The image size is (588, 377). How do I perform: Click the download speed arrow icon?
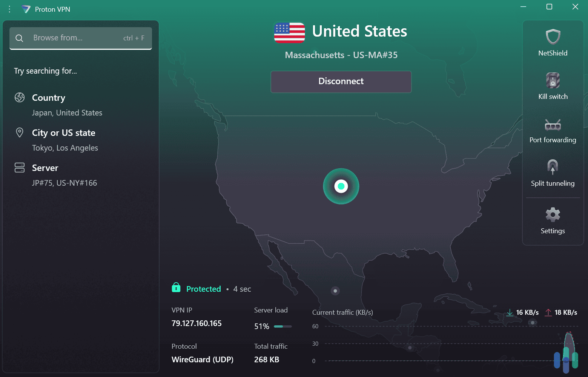(510, 312)
